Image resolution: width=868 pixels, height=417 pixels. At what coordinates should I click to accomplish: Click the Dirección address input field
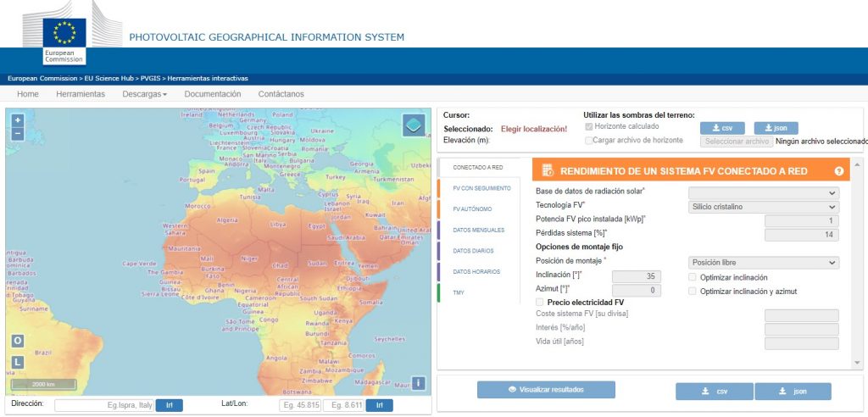pyautogui.click(x=104, y=405)
